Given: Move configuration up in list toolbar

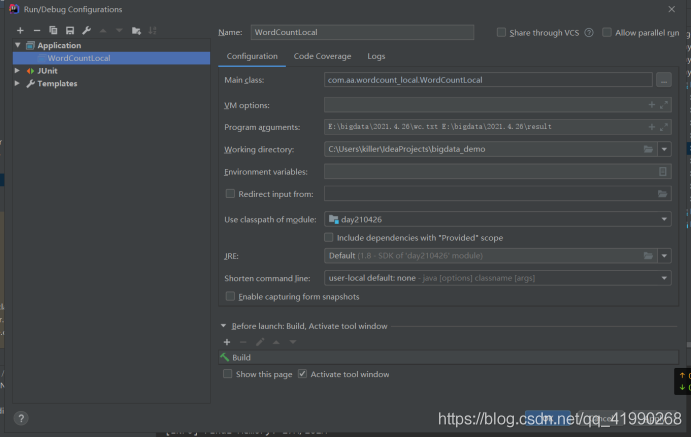Looking at the screenshot, I should (103, 30).
